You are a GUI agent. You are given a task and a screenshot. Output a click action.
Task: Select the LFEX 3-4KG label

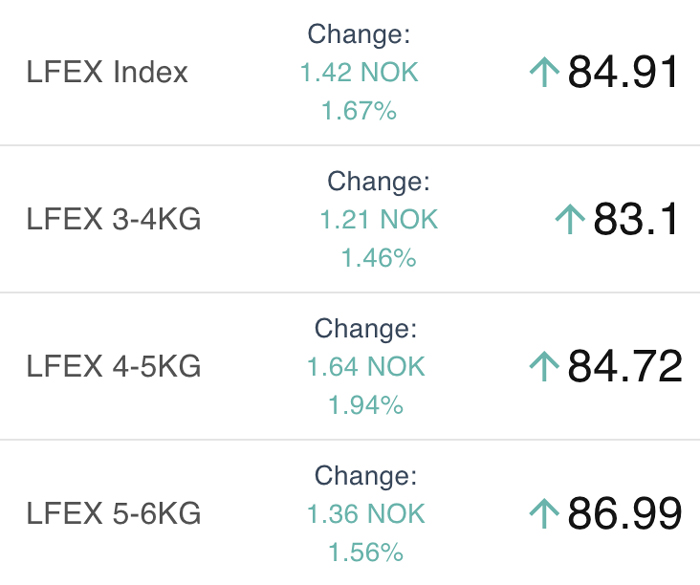[114, 219]
